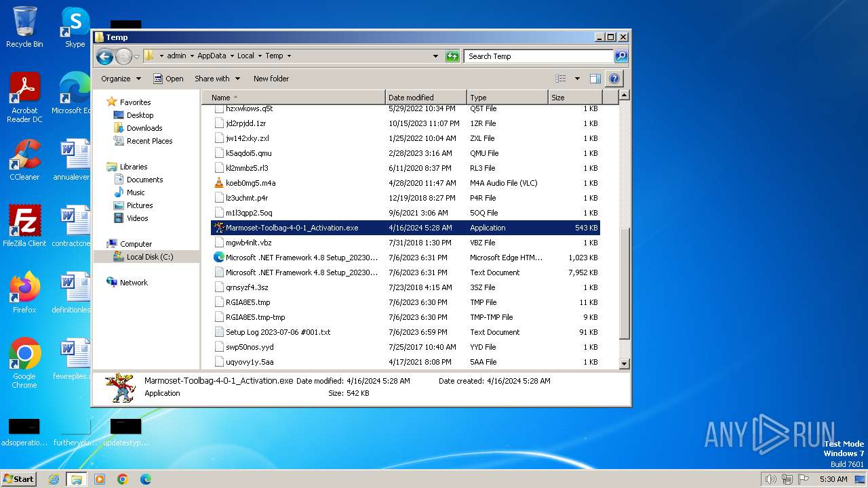Expand the address bar history dropdown
This screenshot has width=868, height=488.
point(435,56)
